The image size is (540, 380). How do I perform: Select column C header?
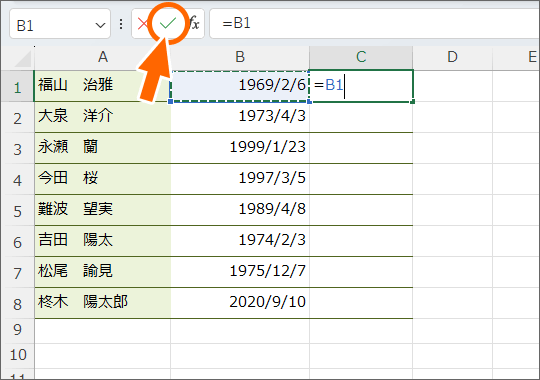pos(361,57)
